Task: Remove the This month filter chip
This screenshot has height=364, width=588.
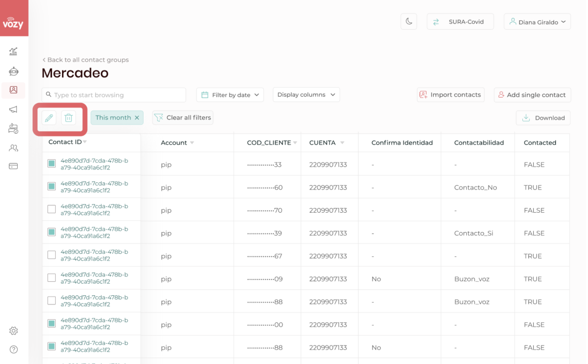Action: tap(137, 118)
